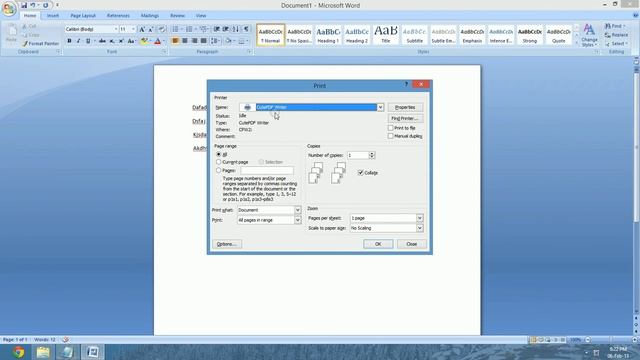The image size is (640, 360).
Task: Click the Pages range input field
Action: click(267, 170)
